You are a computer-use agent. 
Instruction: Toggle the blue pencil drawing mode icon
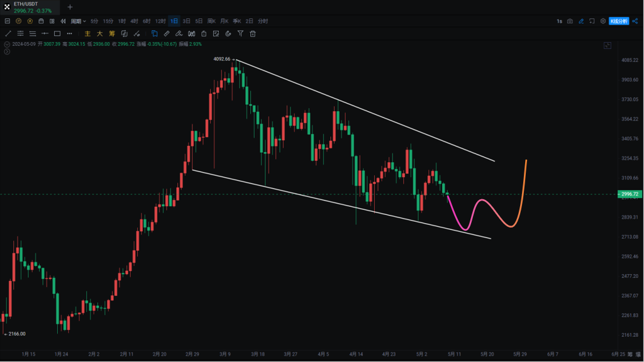coord(581,21)
